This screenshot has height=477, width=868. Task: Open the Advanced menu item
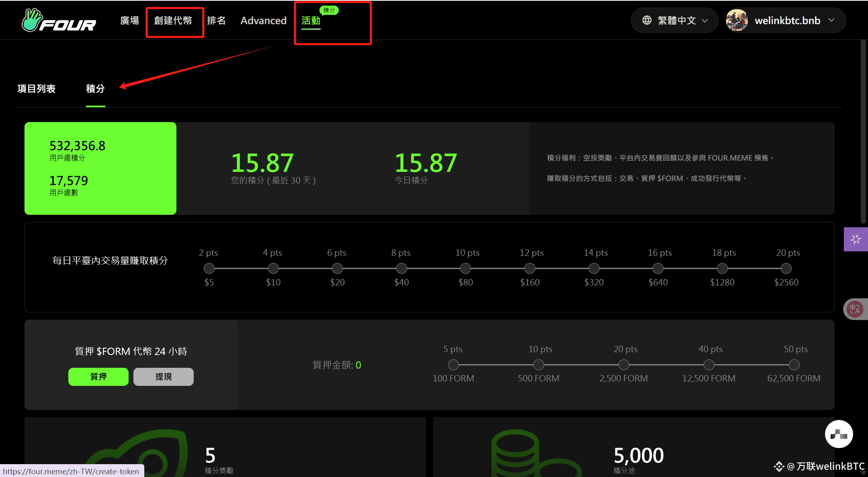tap(263, 20)
